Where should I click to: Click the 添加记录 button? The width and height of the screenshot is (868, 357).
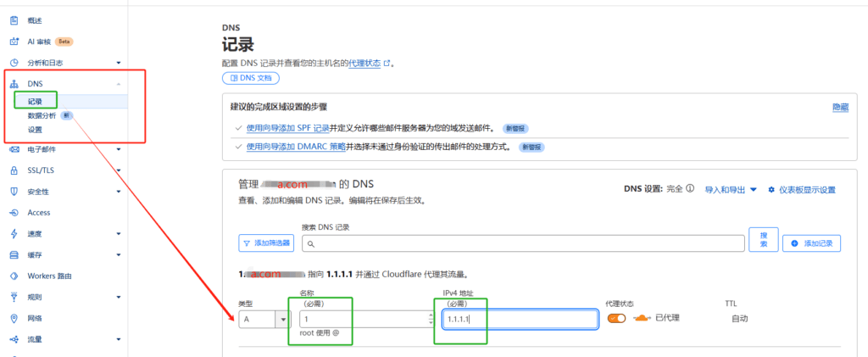(811, 243)
